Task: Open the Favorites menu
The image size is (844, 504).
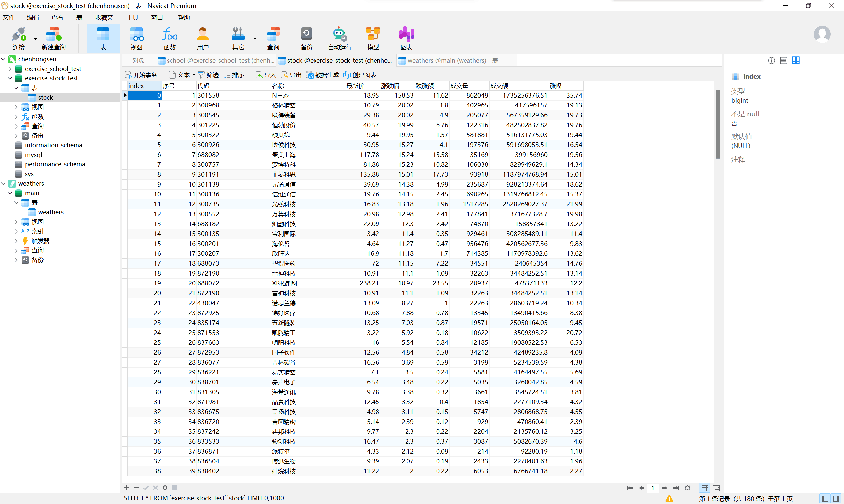Action: [x=104, y=18]
